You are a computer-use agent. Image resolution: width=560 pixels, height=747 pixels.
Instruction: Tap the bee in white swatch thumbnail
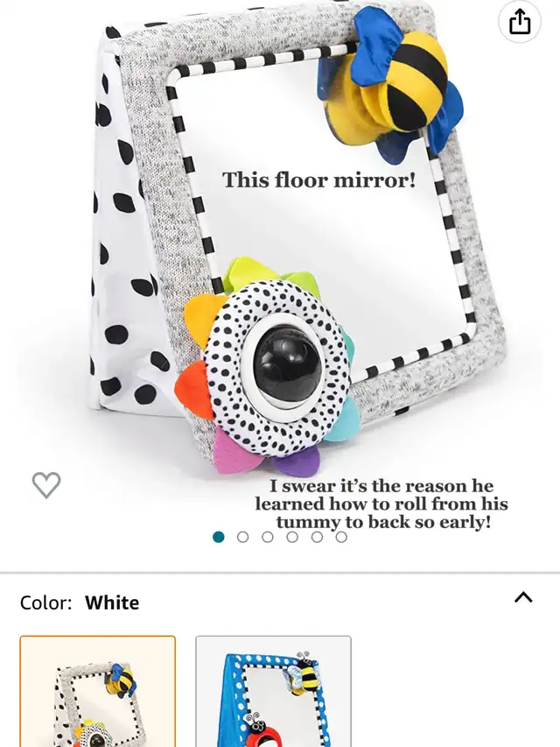coord(121,680)
